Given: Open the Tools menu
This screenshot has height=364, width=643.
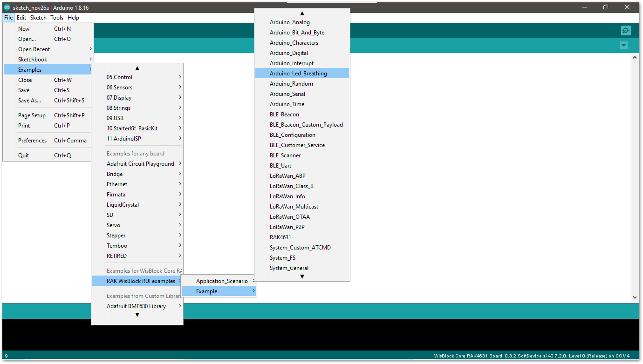Looking at the screenshot, I should tap(57, 18).
